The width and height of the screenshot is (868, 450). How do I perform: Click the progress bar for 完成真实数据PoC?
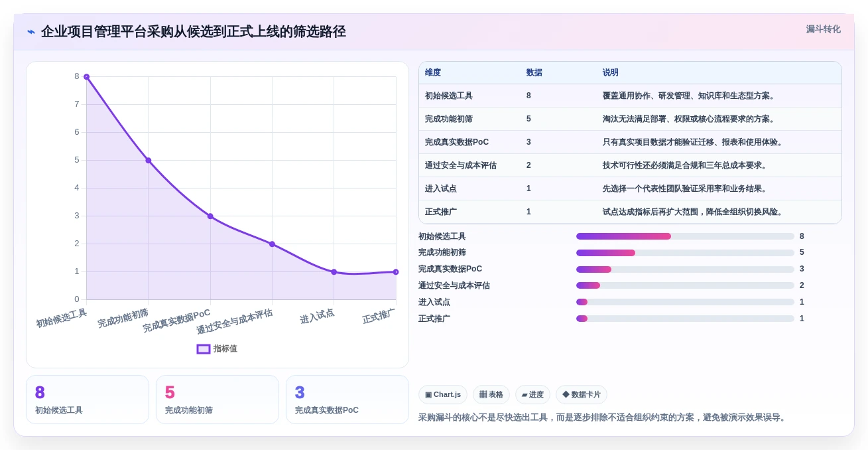click(685, 269)
